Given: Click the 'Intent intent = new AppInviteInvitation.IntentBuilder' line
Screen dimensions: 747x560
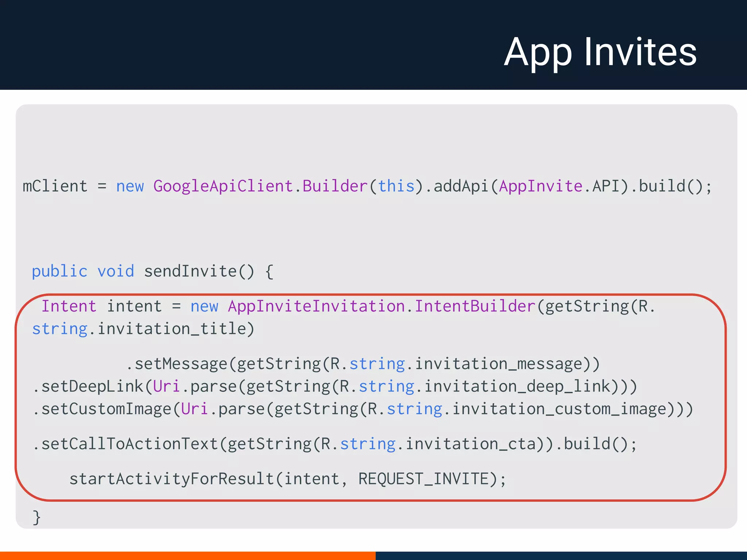Looking at the screenshot, I should (x=348, y=306).
